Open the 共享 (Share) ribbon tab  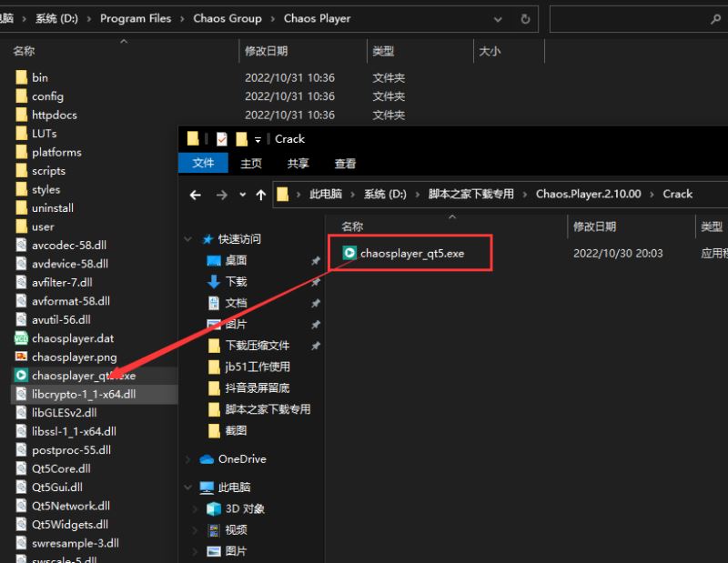(298, 164)
